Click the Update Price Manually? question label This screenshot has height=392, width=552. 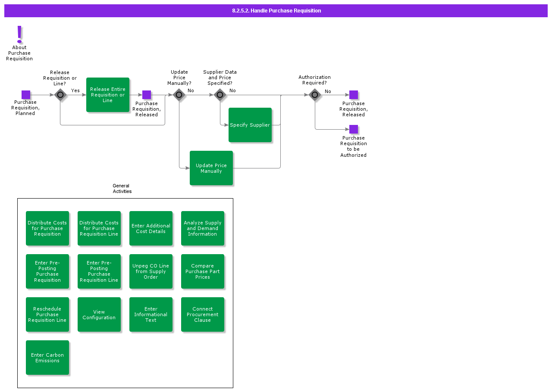coord(179,78)
